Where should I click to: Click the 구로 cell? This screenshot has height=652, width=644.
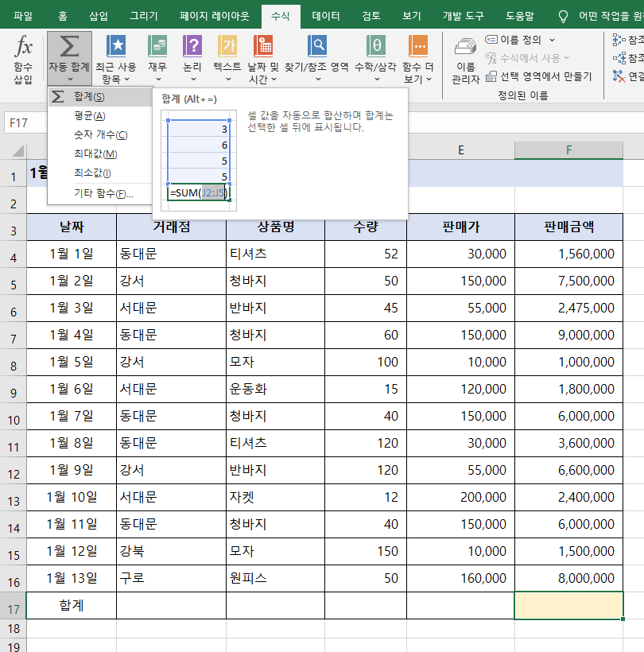[x=171, y=578]
